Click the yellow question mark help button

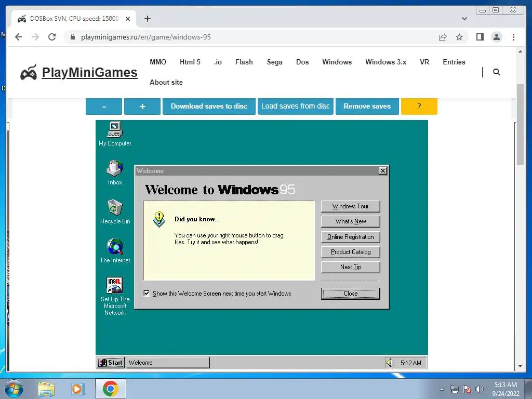(419, 106)
